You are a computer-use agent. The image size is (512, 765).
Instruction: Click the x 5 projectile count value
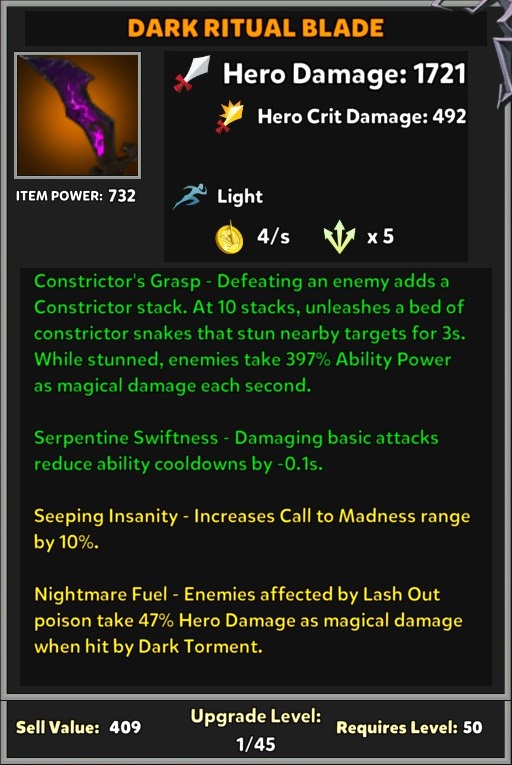tap(380, 237)
